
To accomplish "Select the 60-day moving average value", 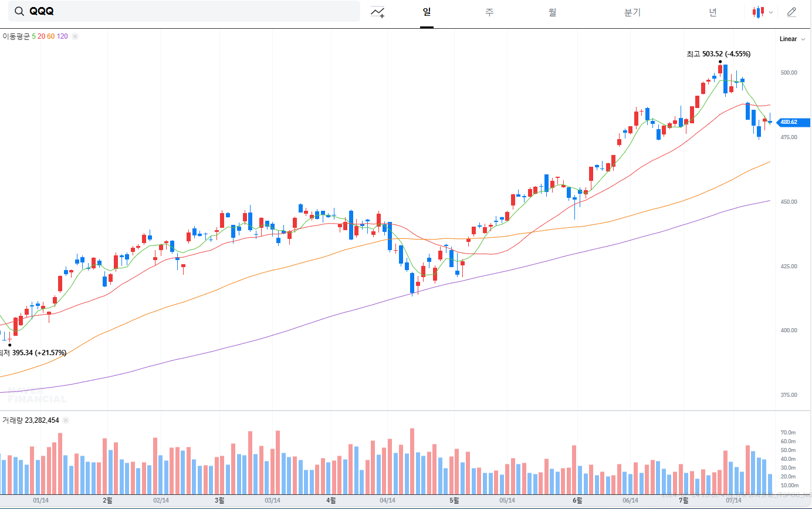I will coord(50,36).
